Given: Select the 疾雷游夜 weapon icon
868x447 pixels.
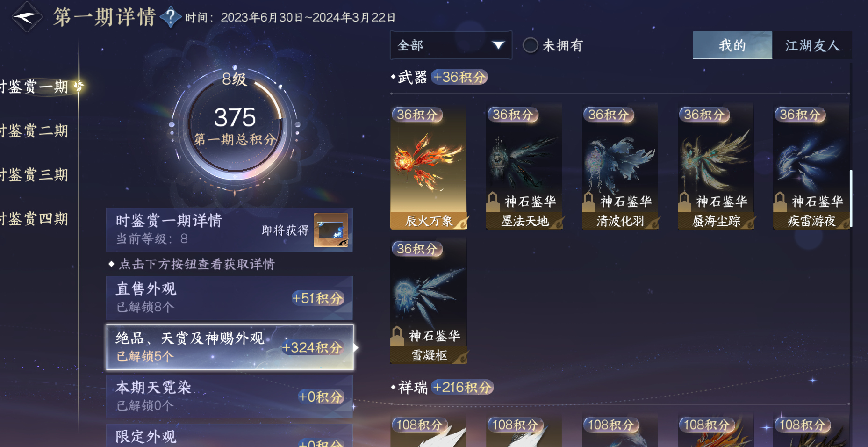Looking at the screenshot, I should tap(811, 167).
